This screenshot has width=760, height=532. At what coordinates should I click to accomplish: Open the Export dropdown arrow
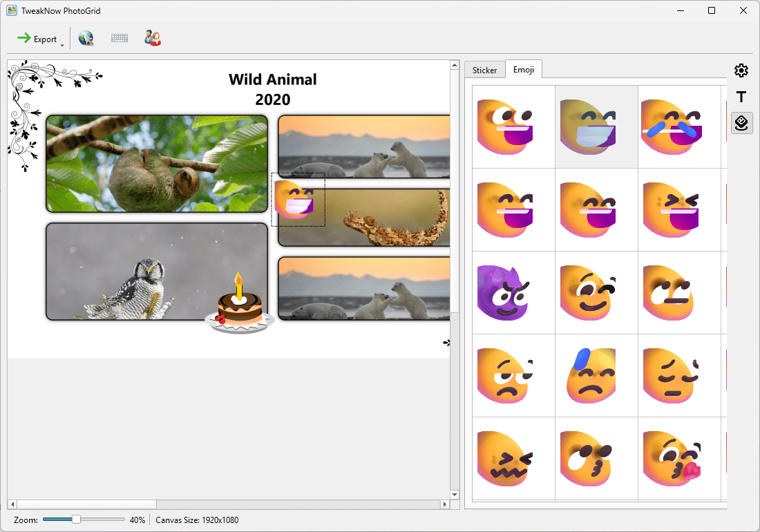(62, 45)
